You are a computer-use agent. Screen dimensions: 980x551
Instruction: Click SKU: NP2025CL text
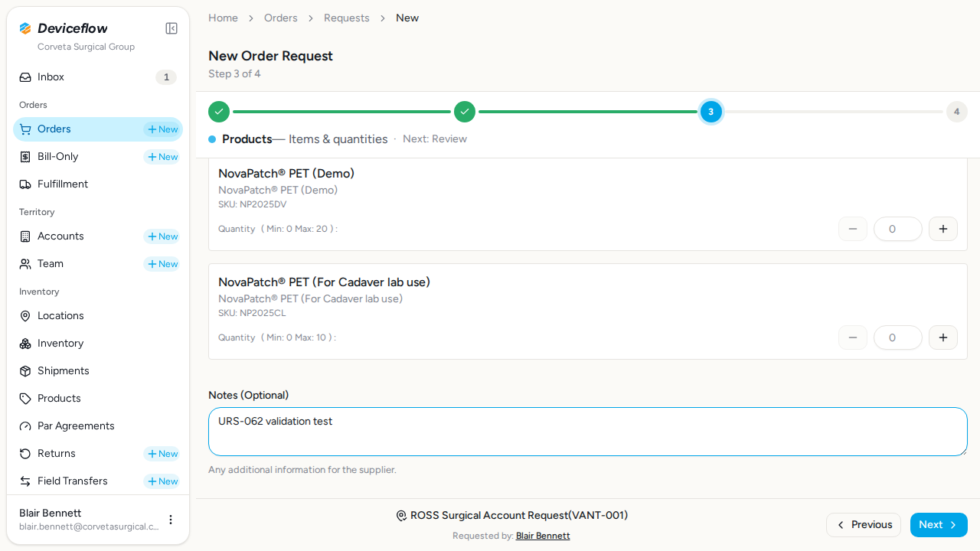pyautogui.click(x=252, y=313)
